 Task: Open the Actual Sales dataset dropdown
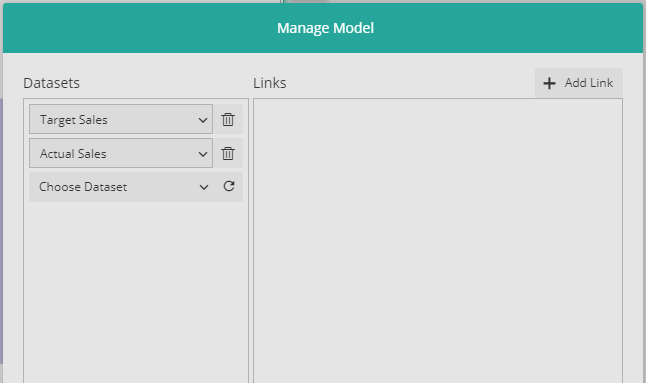121,153
